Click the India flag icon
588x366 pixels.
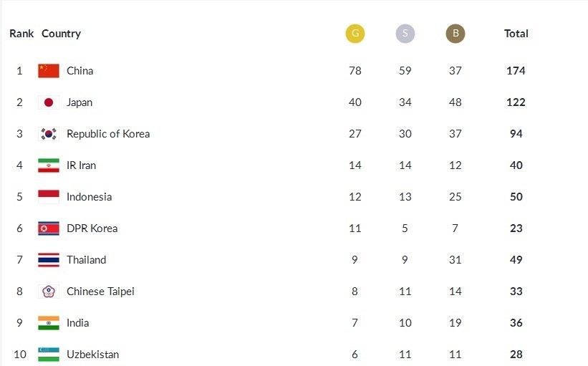click(x=49, y=323)
